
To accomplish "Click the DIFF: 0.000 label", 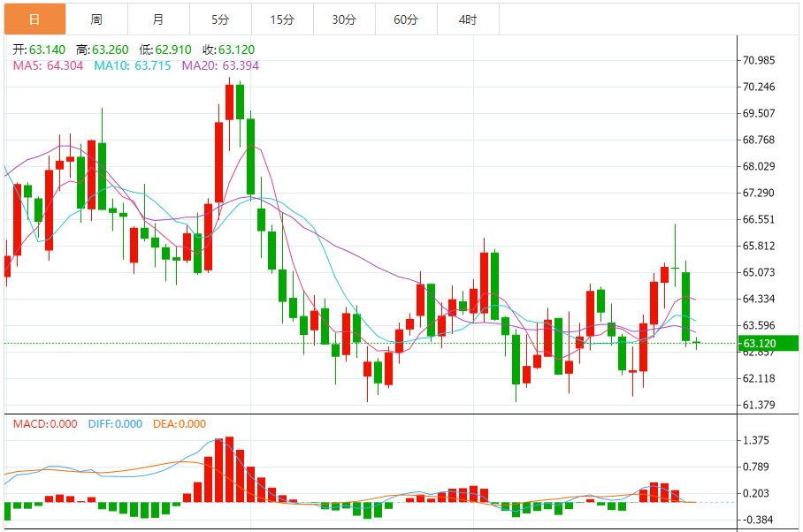I will point(115,424).
